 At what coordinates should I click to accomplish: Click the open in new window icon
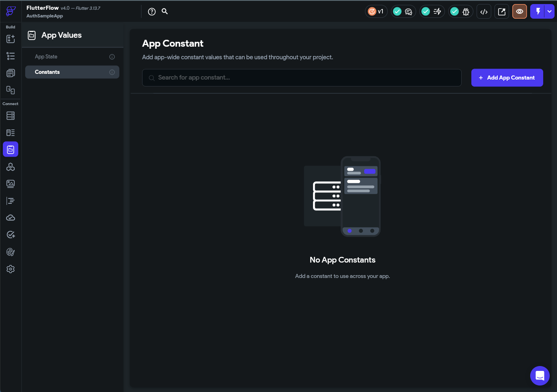[502, 11]
